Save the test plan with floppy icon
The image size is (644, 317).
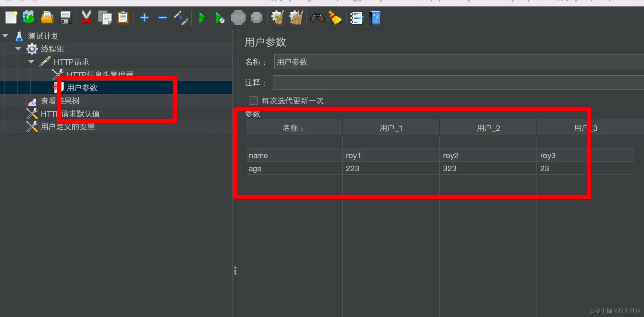tap(65, 18)
